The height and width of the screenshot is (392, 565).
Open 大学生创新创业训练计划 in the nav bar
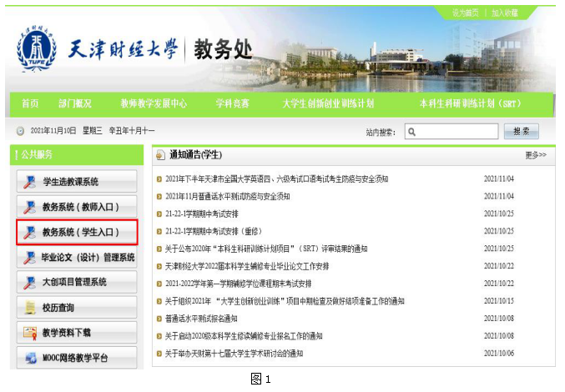(328, 103)
